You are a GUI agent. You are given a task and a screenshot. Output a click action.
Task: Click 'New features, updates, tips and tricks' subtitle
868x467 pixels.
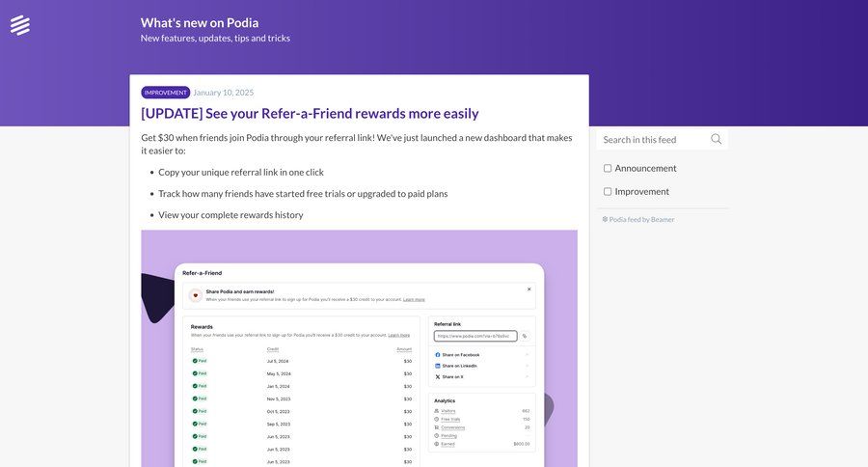coord(215,39)
